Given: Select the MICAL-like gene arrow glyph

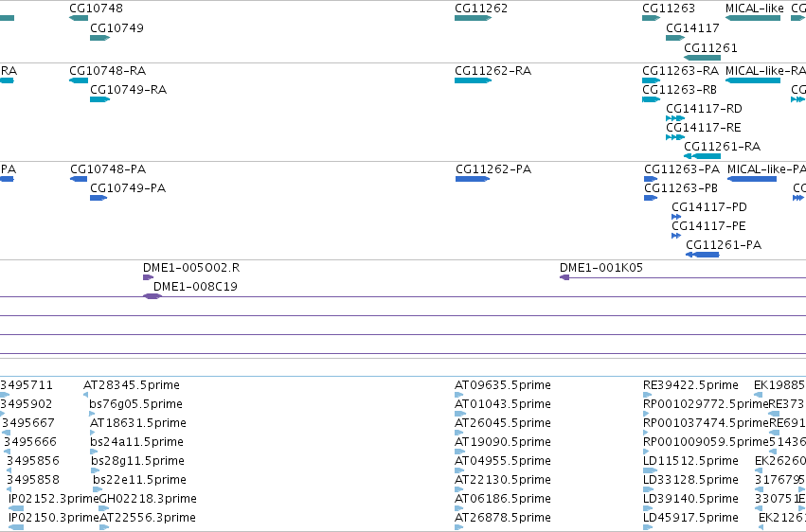Looking at the screenshot, I should coord(753,18).
